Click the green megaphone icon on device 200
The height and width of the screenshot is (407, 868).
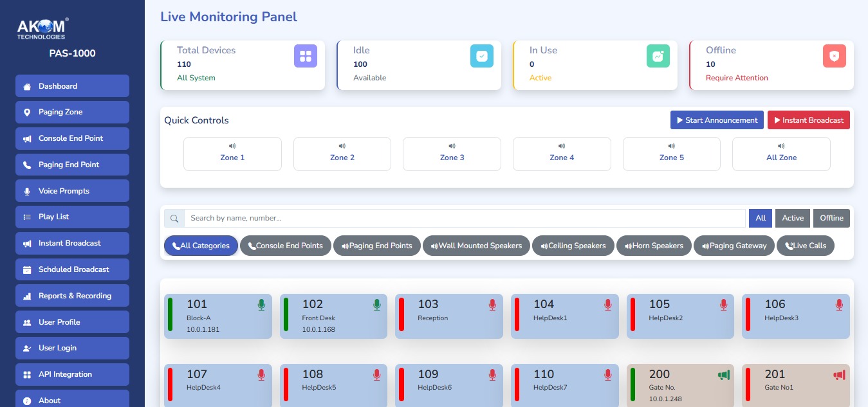point(724,375)
